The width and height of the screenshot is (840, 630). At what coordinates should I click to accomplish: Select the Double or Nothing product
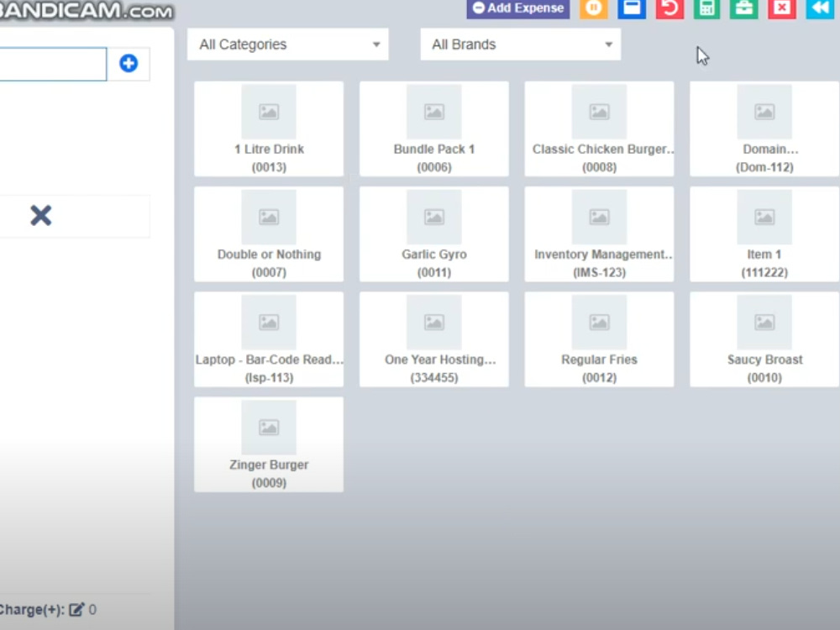click(269, 234)
